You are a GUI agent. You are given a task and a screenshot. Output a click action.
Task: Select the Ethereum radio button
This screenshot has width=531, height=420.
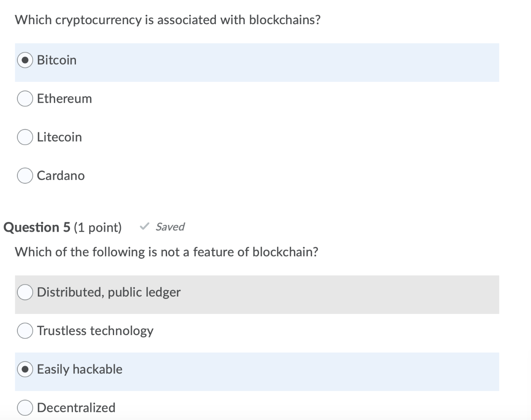coord(25,98)
